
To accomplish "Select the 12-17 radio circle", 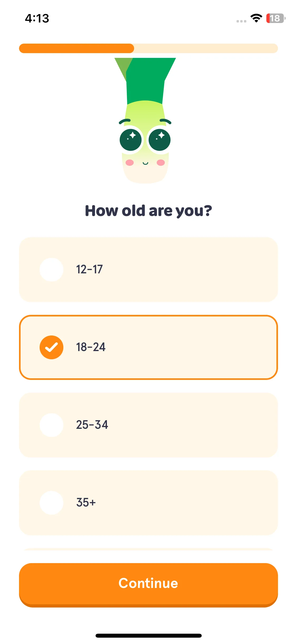I will (51, 269).
